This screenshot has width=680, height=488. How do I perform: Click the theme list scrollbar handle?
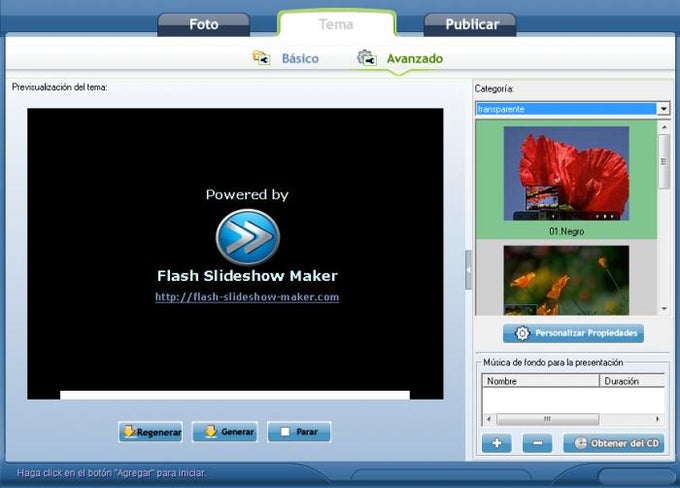point(664,161)
